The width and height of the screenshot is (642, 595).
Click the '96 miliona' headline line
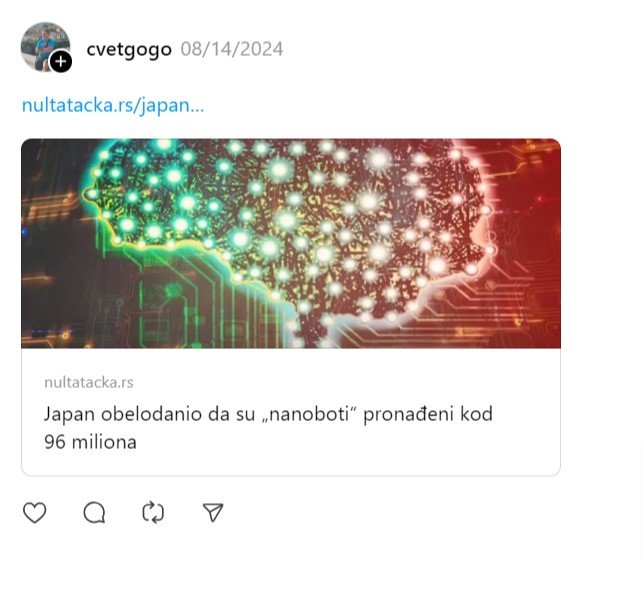[90, 442]
